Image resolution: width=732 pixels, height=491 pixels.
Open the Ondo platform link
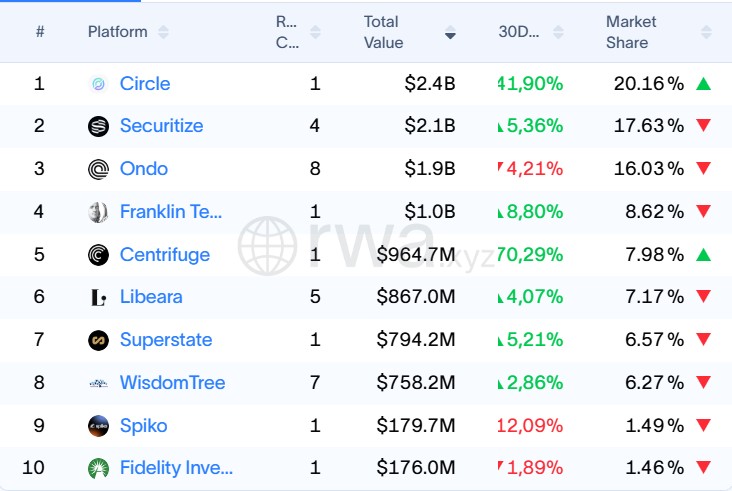point(144,169)
